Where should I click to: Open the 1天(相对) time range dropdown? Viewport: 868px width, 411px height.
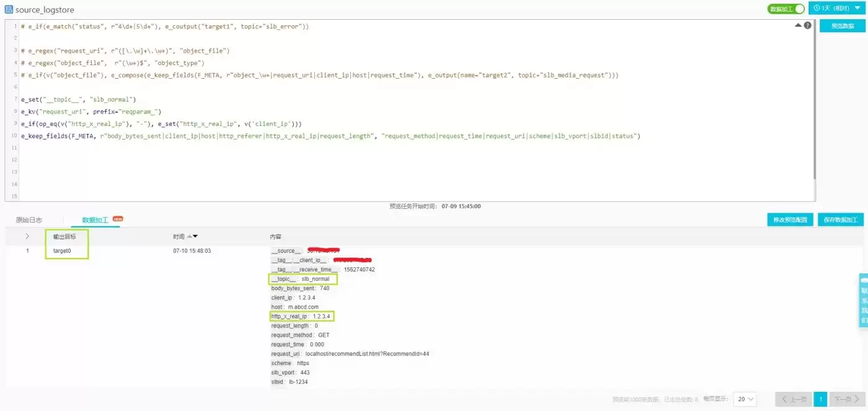coord(836,8)
